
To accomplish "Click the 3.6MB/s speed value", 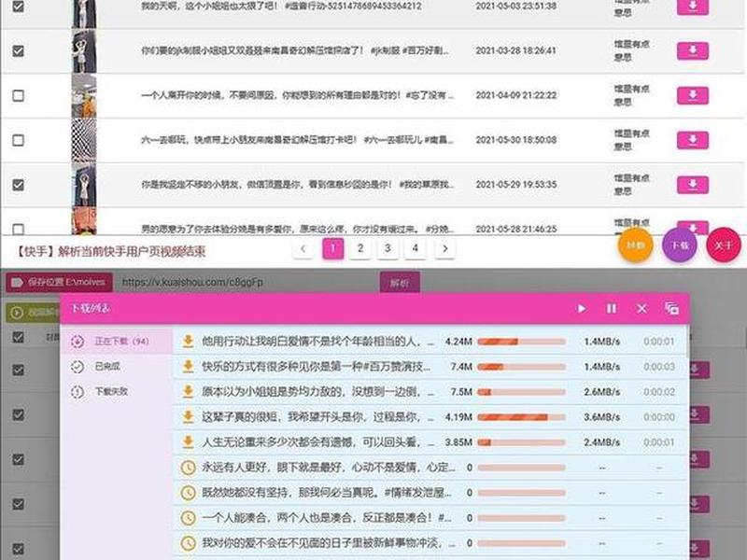I will click(x=601, y=417).
